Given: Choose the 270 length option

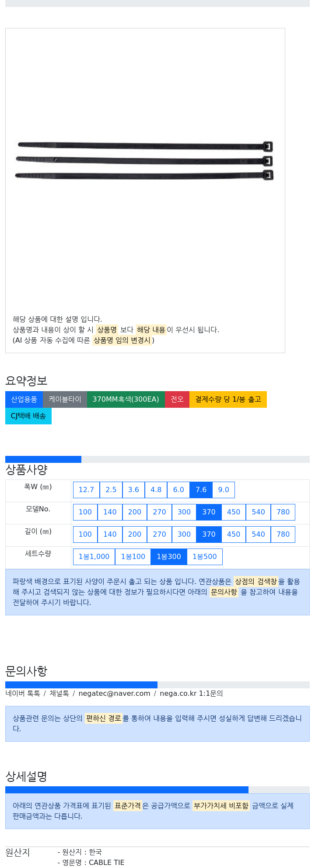Looking at the screenshot, I should 159,535.
